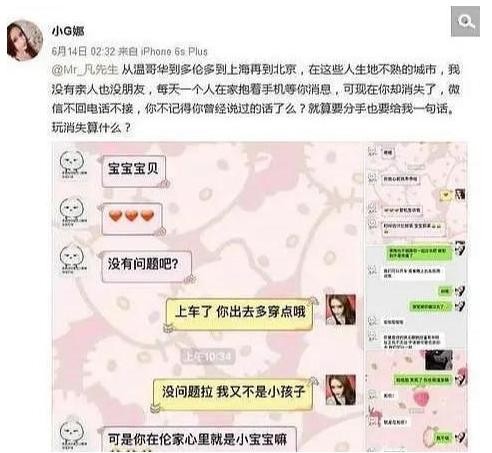Viewport: 492px width, 453px height.
Task: Click the 6月14日 02:32 timestamp
Action: click(x=83, y=51)
